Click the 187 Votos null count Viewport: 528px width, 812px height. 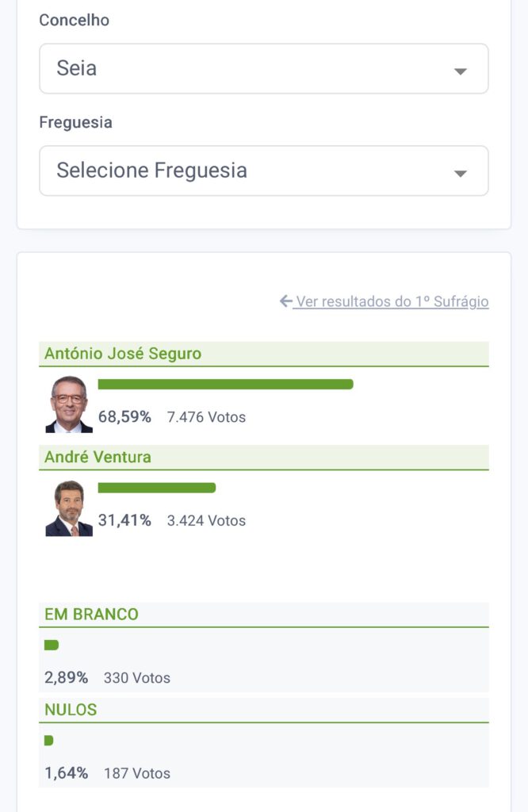[136, 773]
